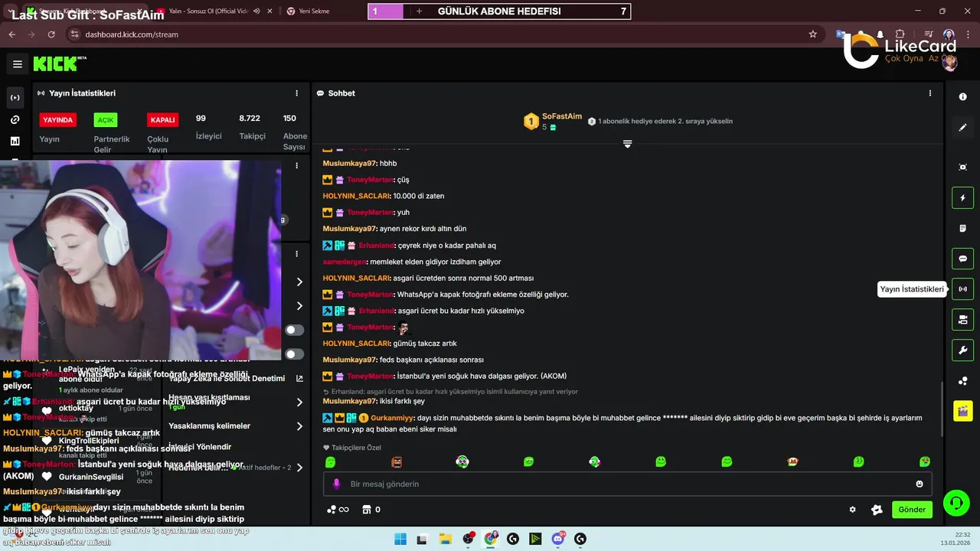Viewport: 980px width, 551px height.
Task: Click the Gönder send button
Action: (912, 510)
